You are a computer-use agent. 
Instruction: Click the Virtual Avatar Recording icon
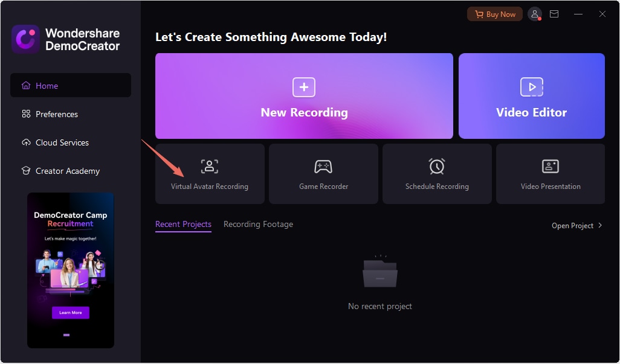210,166
